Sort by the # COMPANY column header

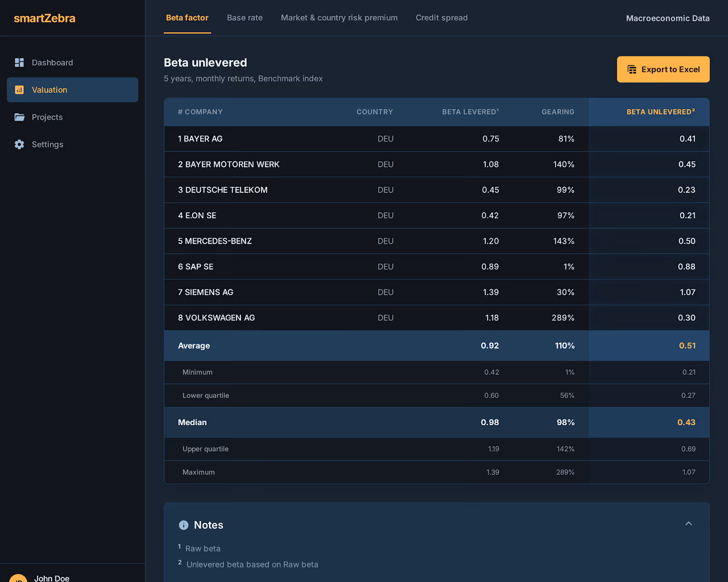200,112
